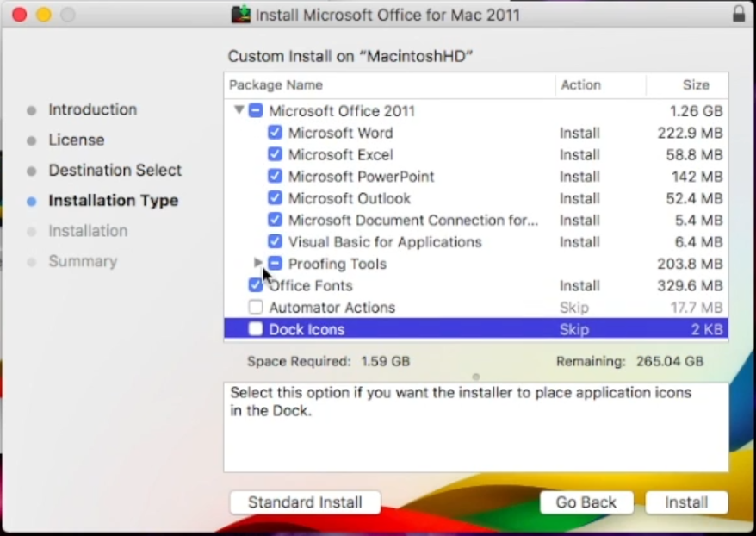Click the Standard Install button
Image resolution: width=756 pixels, height=536 pixels.
click(x=305, y=502)
